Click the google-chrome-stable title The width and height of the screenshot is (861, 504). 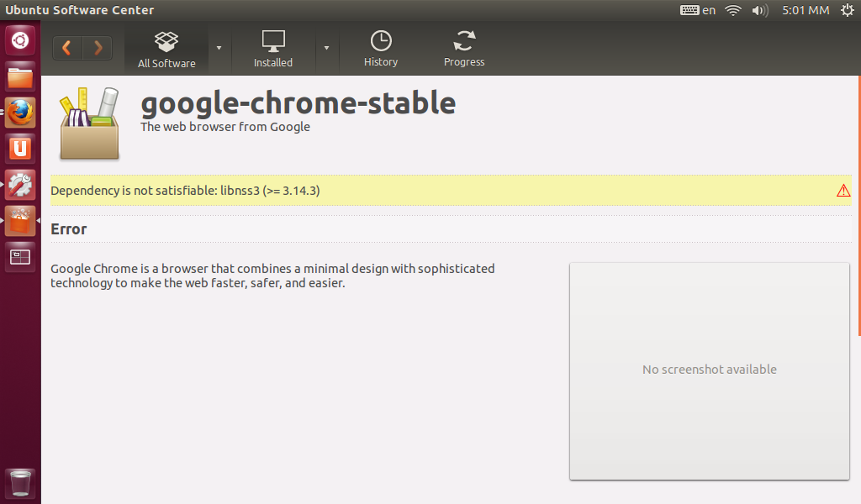(298, 102)
